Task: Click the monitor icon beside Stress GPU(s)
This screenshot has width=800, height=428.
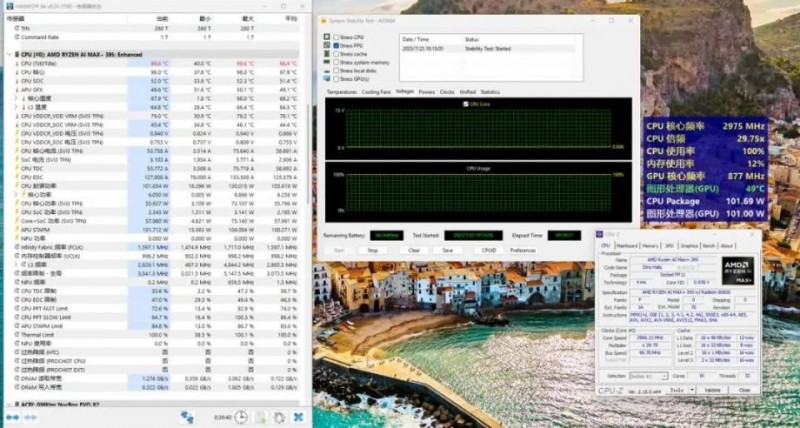Action: tap(327, 79)
